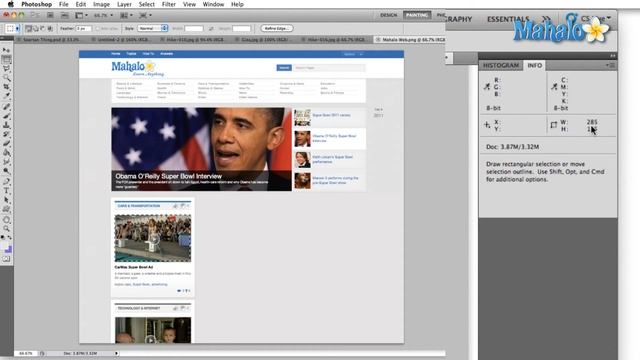Select the Eyedropper tool in toolbox

(x=6, y=96)
